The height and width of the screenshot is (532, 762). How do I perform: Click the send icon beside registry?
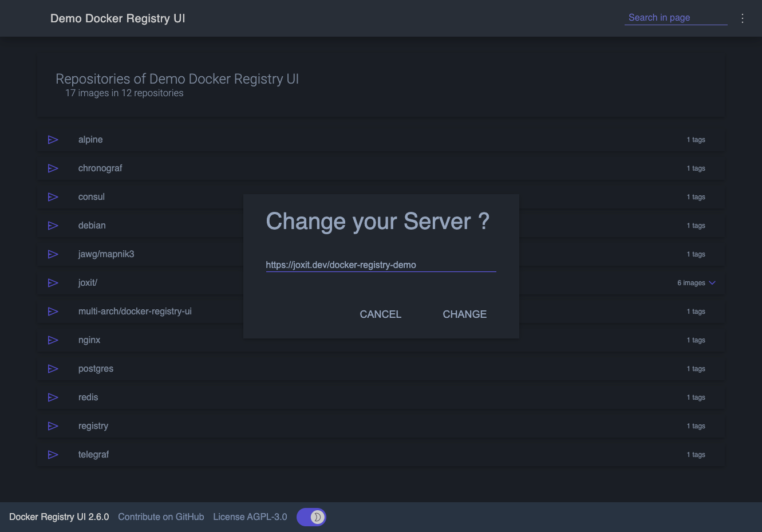coord(53,426)
